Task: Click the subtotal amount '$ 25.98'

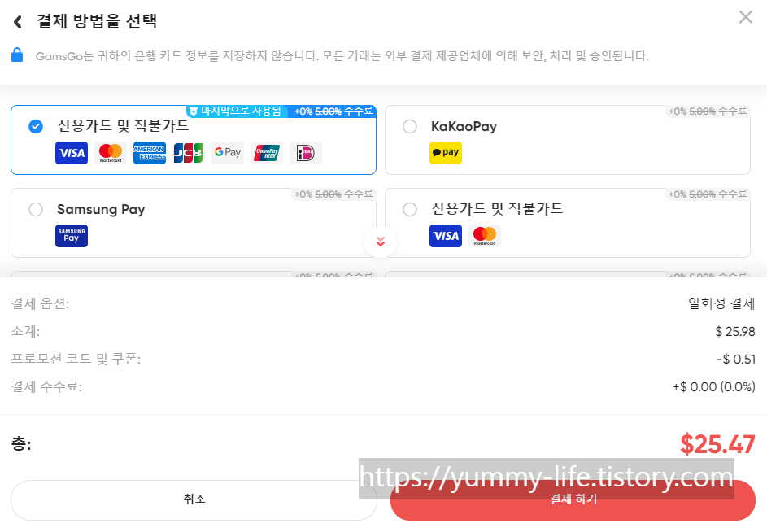Action: (x=735, y=331)
